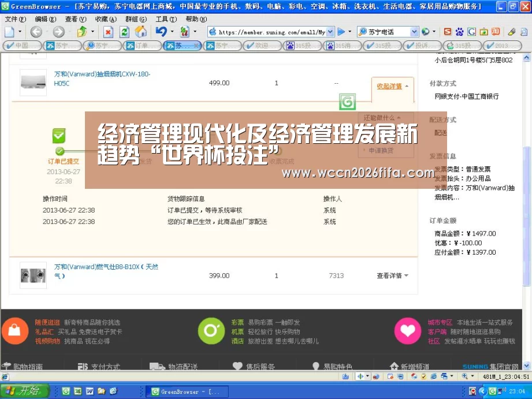Open the 彩票 footer link
The width and height of the screenshot is (532, 399).
237,322
